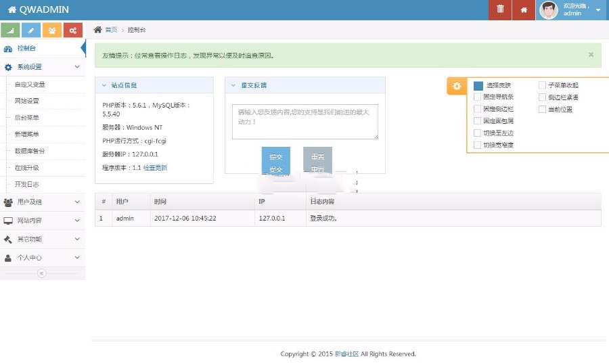Screen dimensions: 609x364
Task: Dismiss the green tip alert
Action: pyautogui.click(x=591, y=55)
